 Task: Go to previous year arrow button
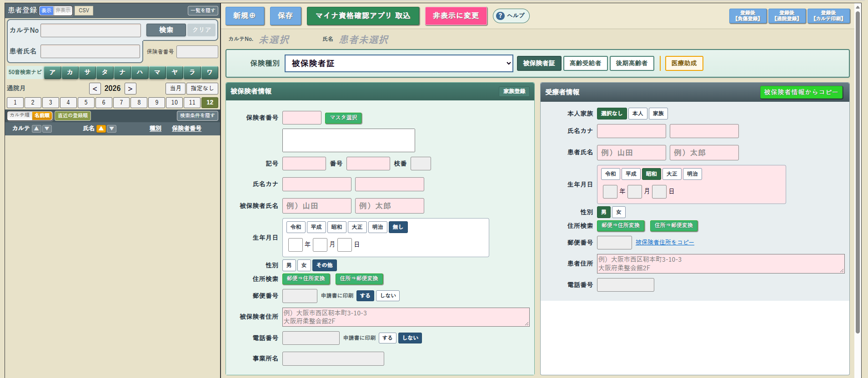click(95, 89)
